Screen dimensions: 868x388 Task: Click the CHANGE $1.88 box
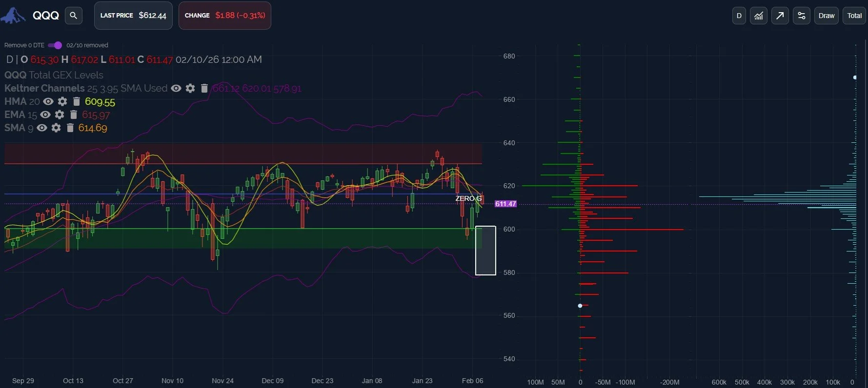[x=225, y=16]
